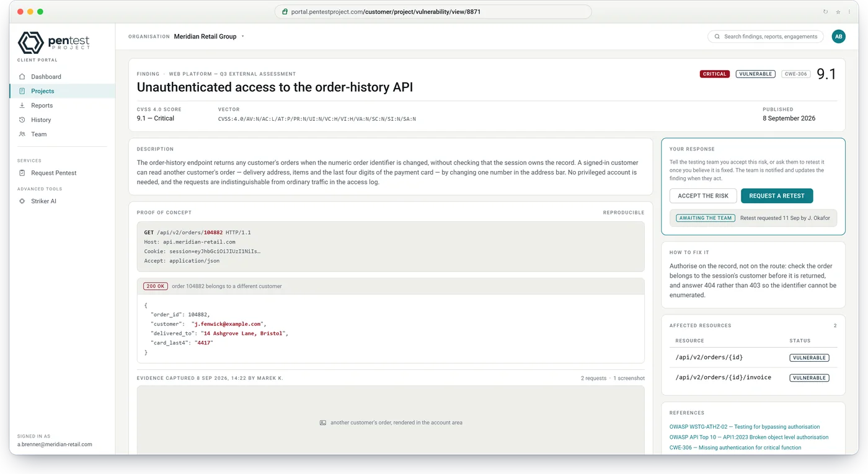
Task: Open Dashboard via its sidebar icon
Action: pos(22,77)
